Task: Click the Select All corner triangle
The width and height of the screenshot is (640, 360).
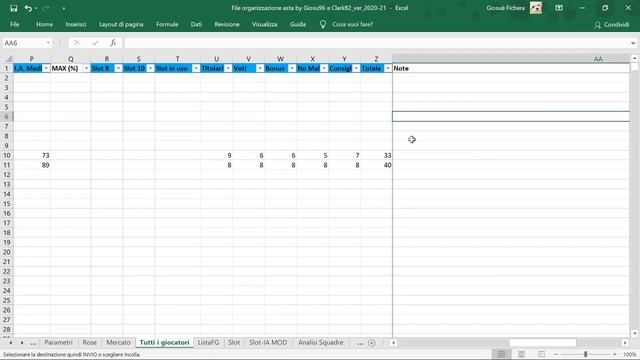Action: click(x=9, y=59)
